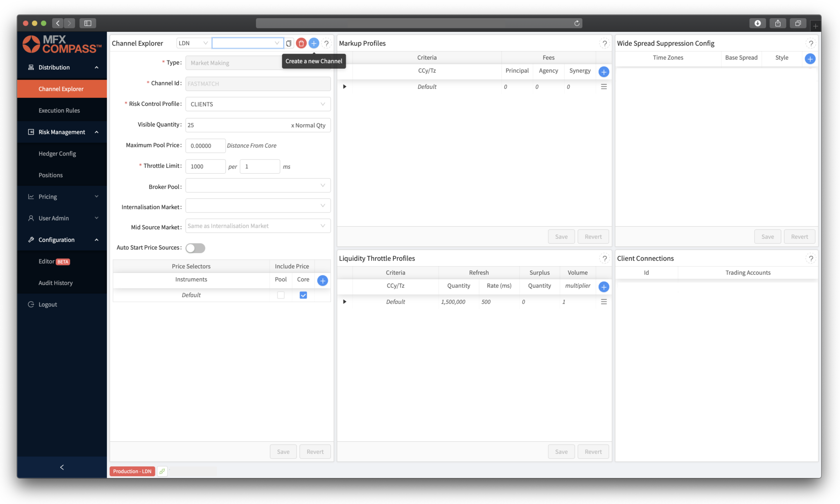This screenshot has width=840, height=504.
Task: Open Mid Source Market dropdown
Action: (258, 226)
